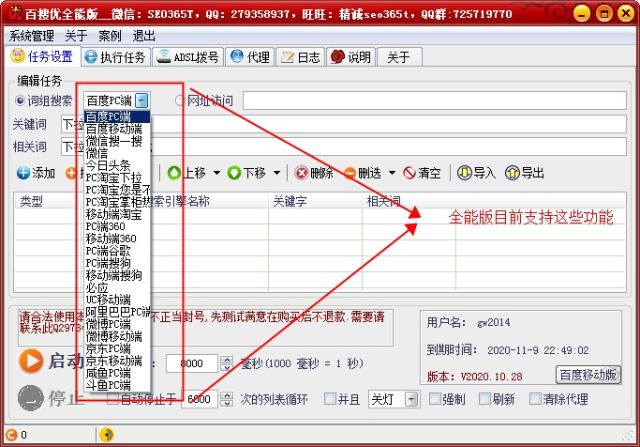Choose 微信搜一搜 in the dropdown list
The width and height of the screenshot is (640, 447).
click(117, 141)
